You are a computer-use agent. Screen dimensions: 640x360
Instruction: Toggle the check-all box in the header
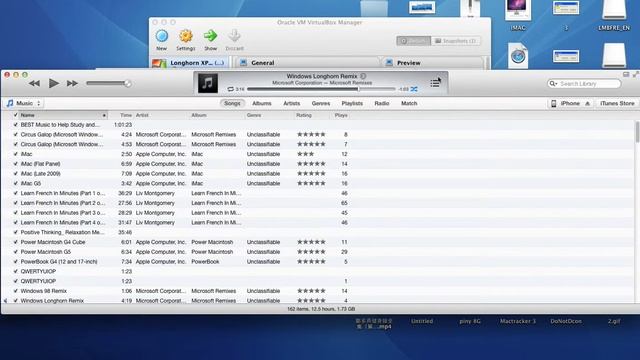(x=16, y=115)
